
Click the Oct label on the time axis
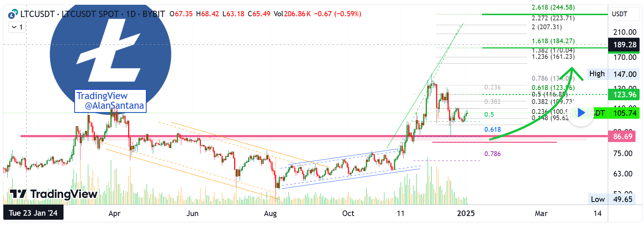pos(348,213)
